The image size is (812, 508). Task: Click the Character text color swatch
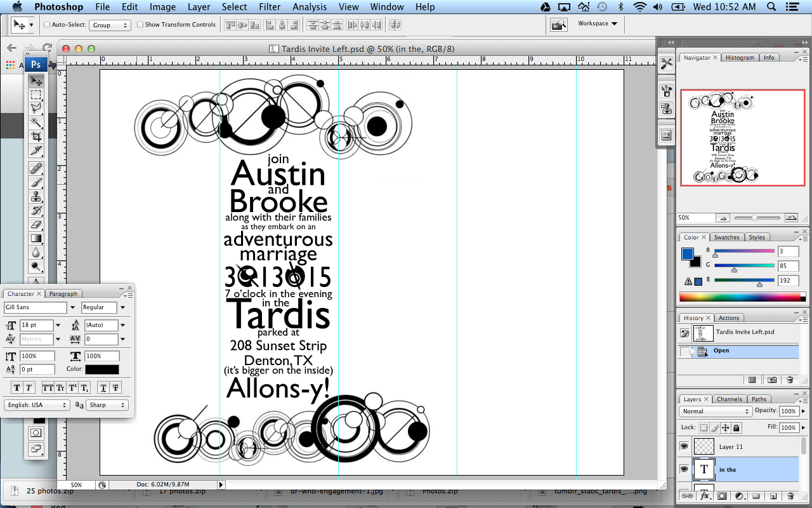pos(102,369)
